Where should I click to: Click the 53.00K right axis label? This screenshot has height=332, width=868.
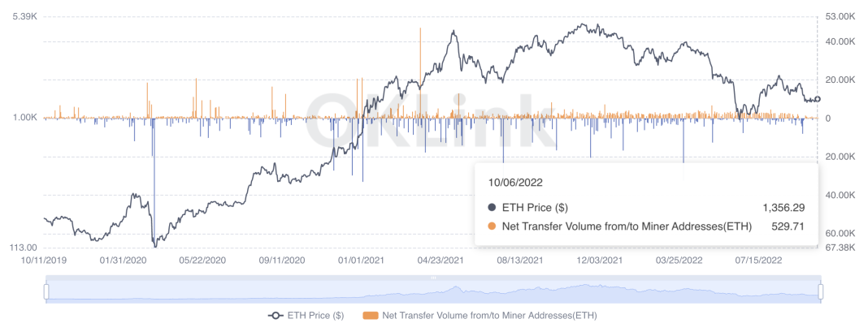pyautogui.click(x=840, y=16)
